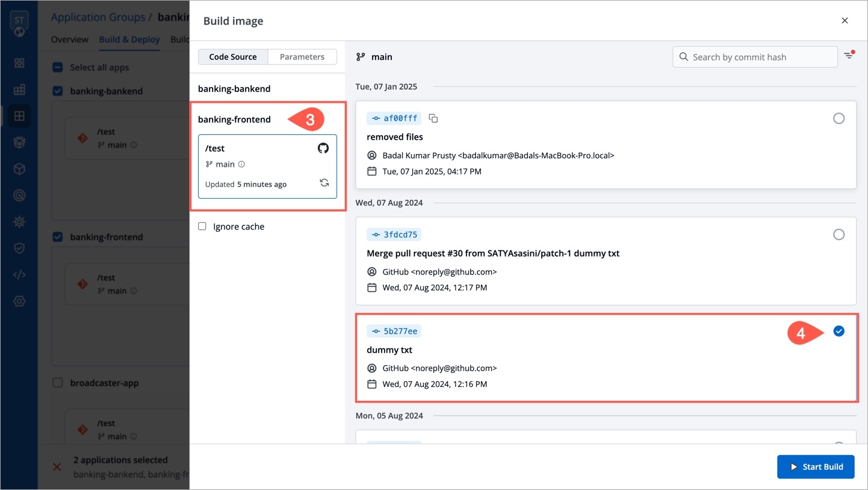Show info for main branch in /test card

(x=241, y=164)
